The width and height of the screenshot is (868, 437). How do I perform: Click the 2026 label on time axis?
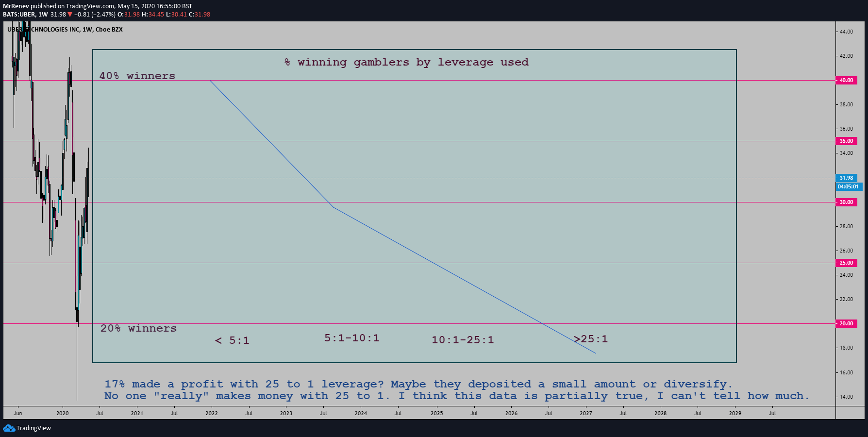click(511, 413)
